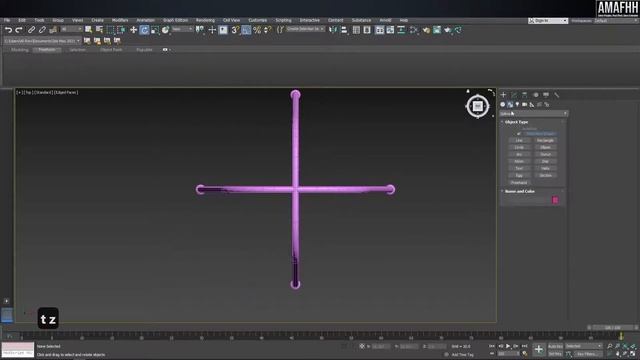Toggle the Percent Snap button
640x360 pixels.
257,30
